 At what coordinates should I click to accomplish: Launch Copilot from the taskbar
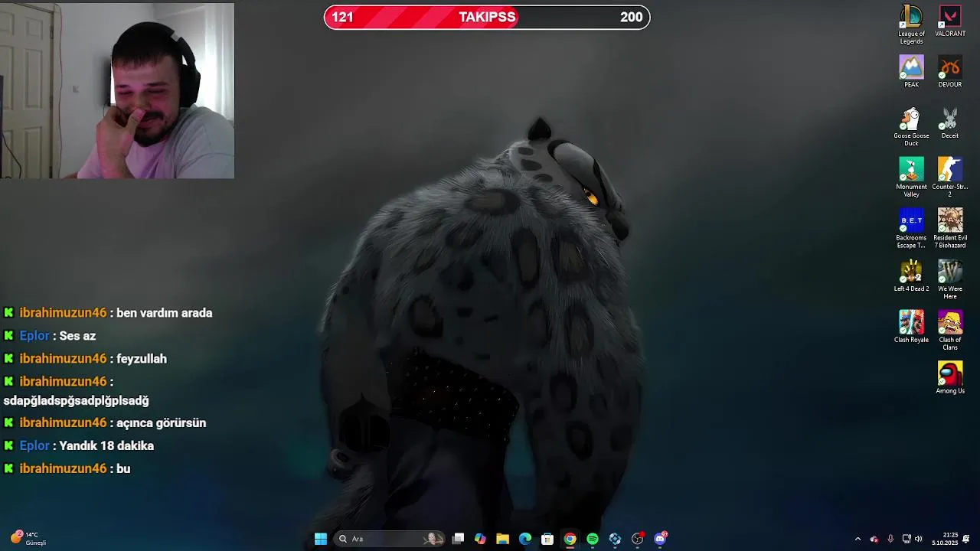(x=480, y=539)
